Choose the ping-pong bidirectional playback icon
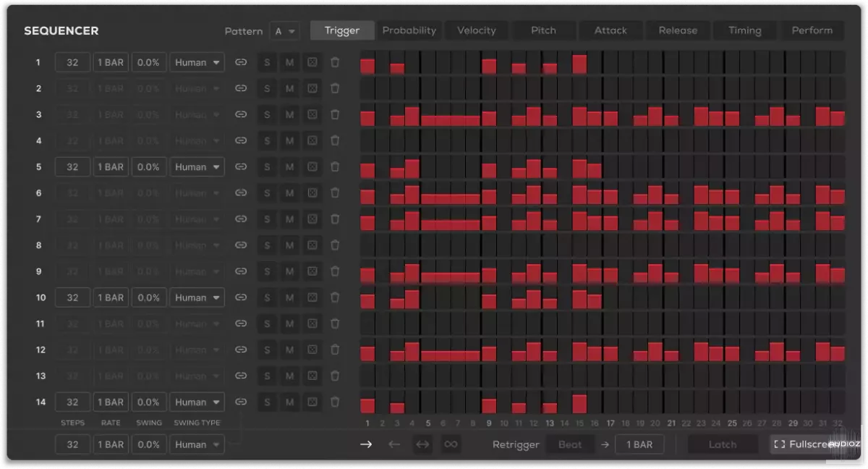 pos(422,444)
